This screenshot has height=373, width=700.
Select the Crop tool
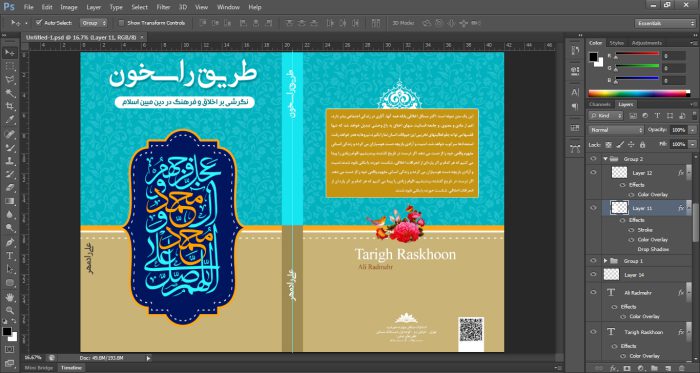9,107
